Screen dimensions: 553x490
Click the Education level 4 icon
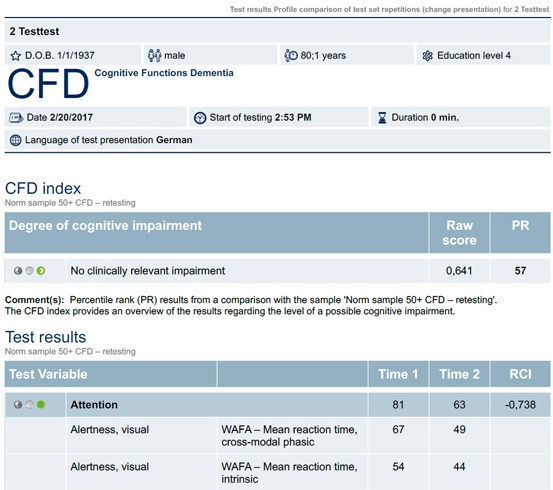click(x=427, y=55)
